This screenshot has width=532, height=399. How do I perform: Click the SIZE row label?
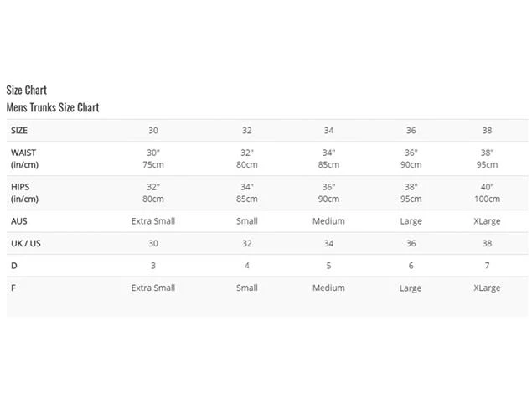click(x=19, y=131)
